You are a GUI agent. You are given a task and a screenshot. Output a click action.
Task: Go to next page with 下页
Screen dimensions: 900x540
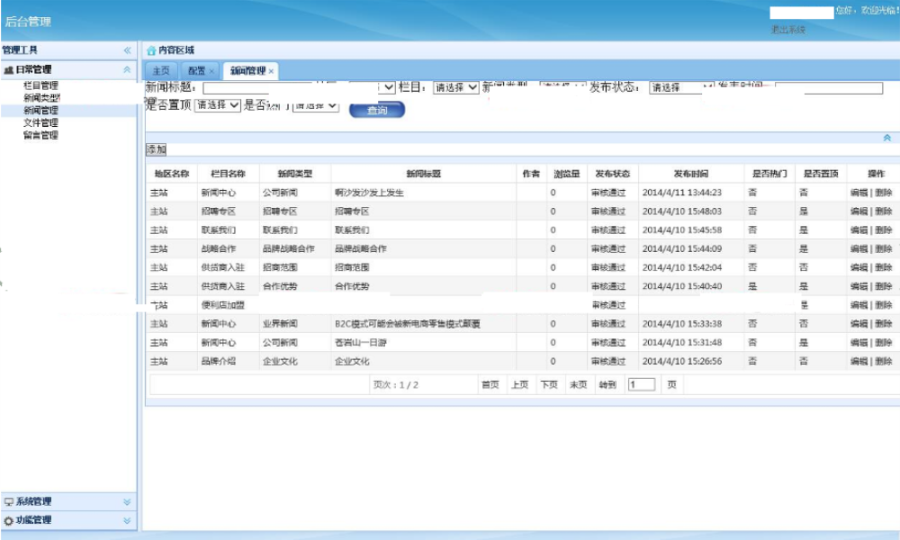click(x=548, y=385)
